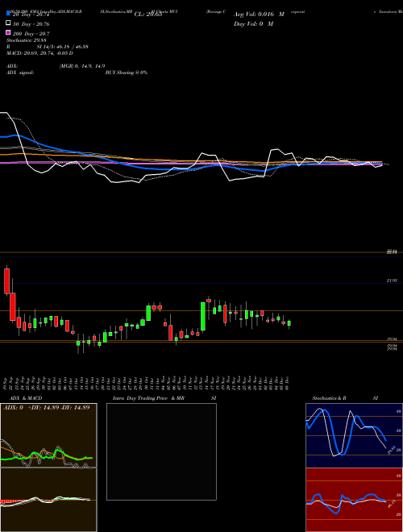Click the first date label on the time axis
This screenshot has width=403, height=532.
point(7,383)
